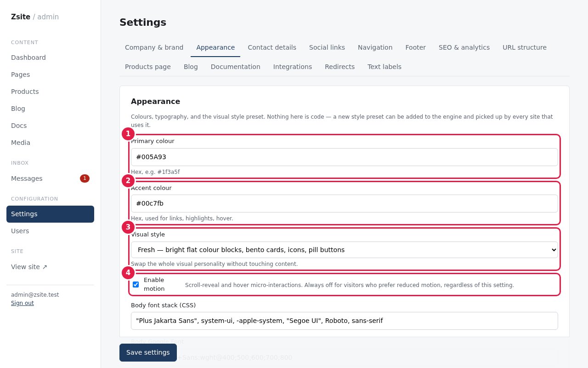Viewport: 588px width, 368px height.
Task: Toggle the Enable motion checkbox
Action: pyautogui.click(x=136, y=284)
